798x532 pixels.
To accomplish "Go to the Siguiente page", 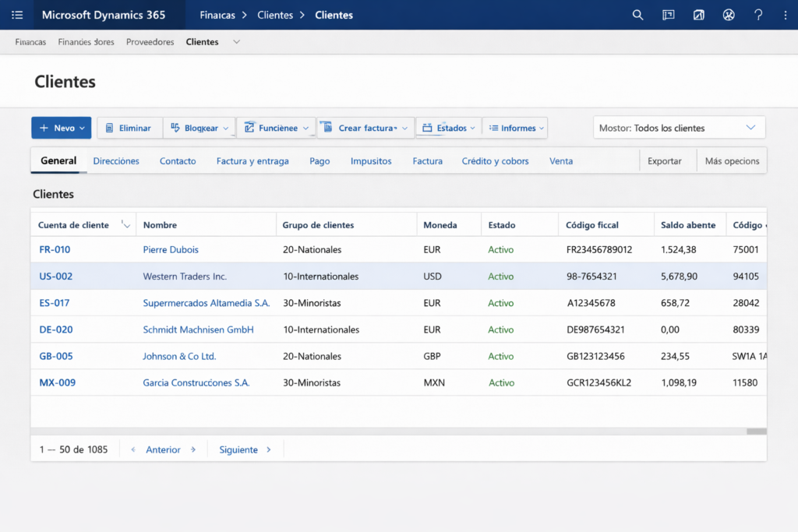I will [238, 449].
